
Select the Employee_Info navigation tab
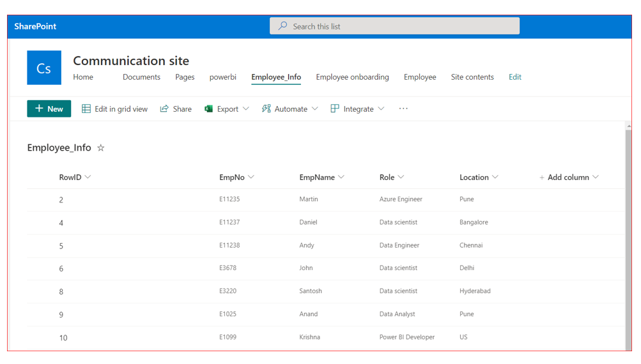276,77
